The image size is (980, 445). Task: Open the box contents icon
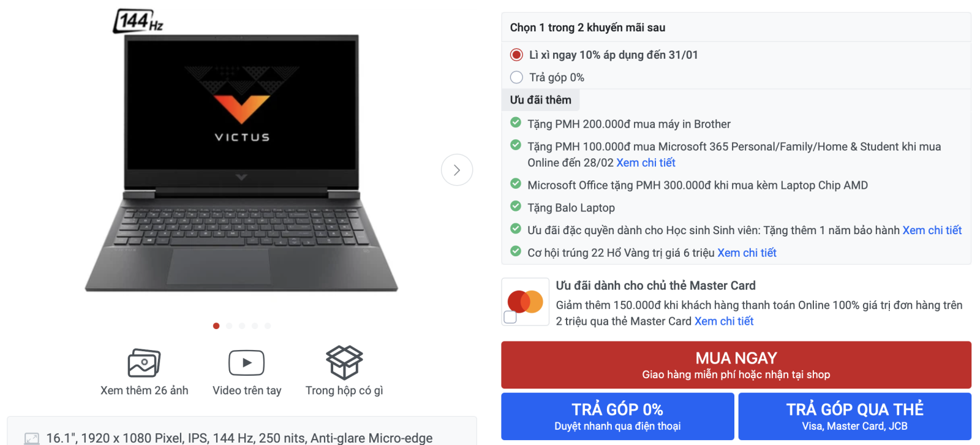coord(344,362)
